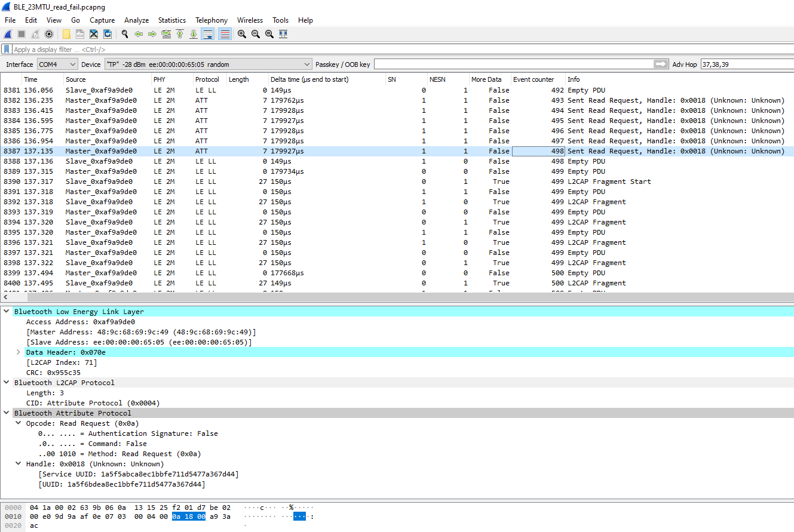The image size is (794, 532).
Task: Restart the current capture
Action: [35, 34]
